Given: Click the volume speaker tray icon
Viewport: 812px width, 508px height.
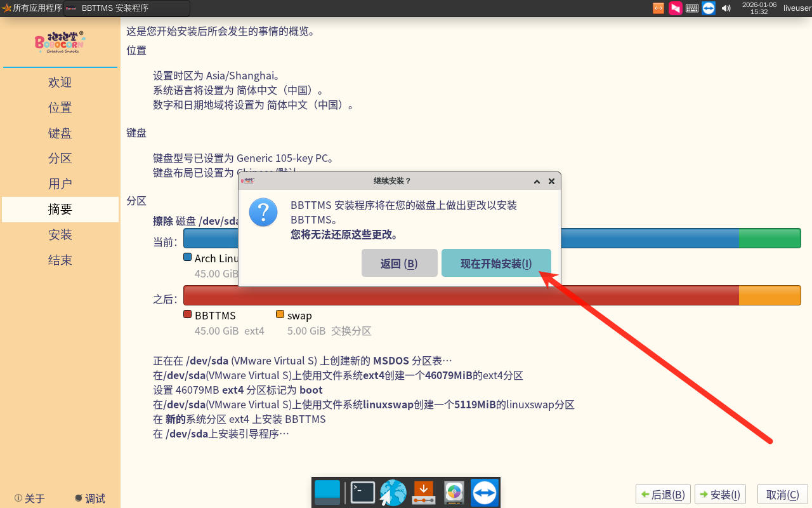Looking at the screenshot, I should pos(726,8).
